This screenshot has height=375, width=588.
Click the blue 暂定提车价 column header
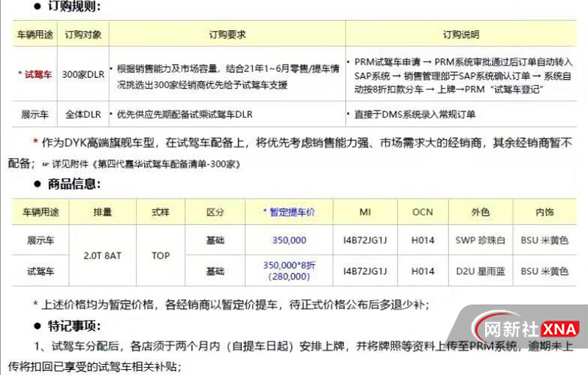289,213
